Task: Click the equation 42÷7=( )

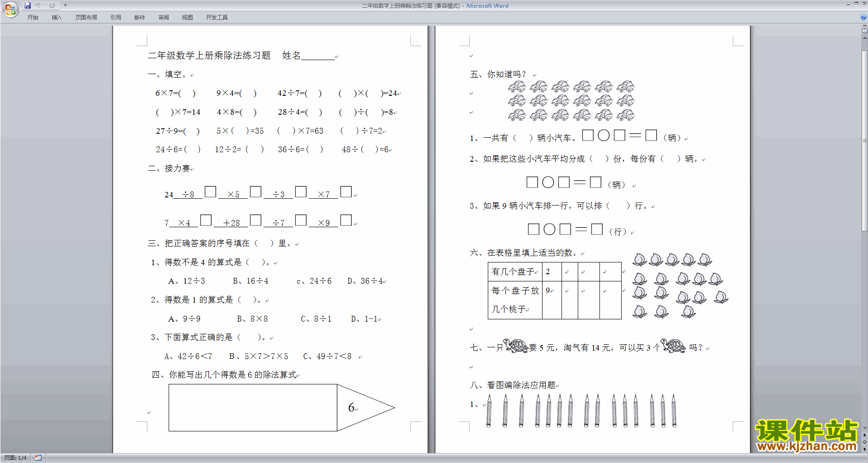Action: [x=299, y=93]
